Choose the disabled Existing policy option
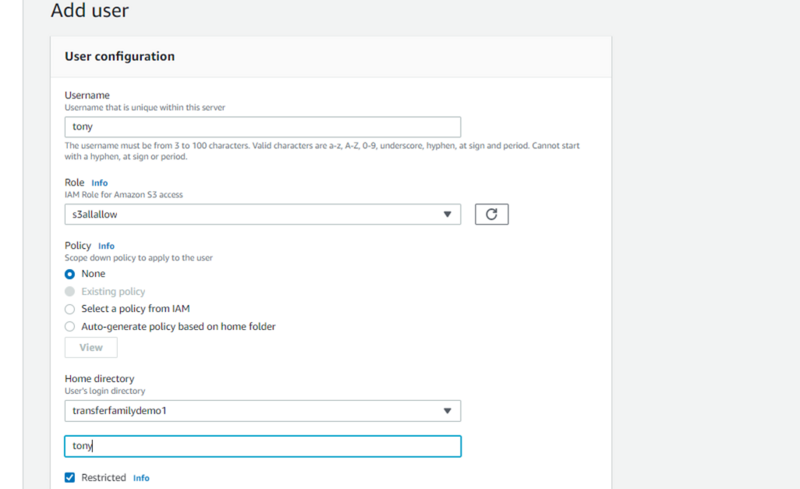This screenshot has height=489, width=800. 70,291
